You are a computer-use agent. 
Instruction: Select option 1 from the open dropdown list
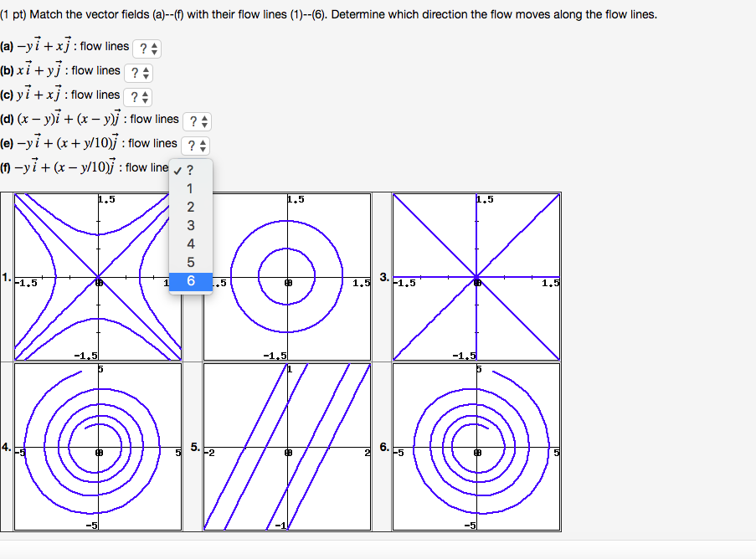[190, 188]
